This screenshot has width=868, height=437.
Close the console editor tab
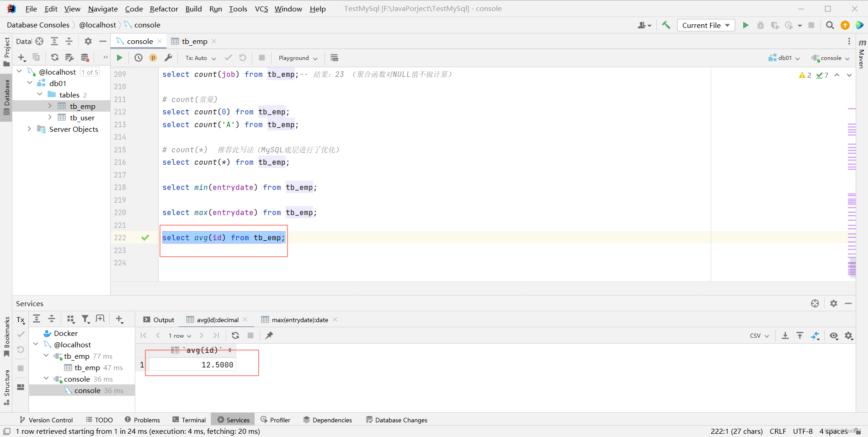160,41
